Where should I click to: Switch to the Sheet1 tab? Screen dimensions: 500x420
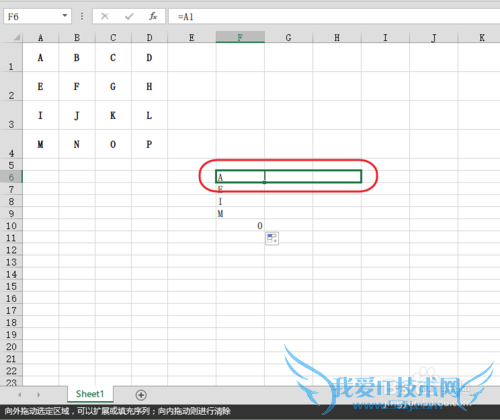(90, 394)
